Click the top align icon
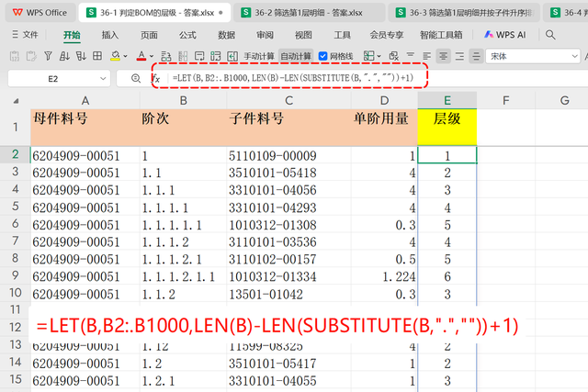Screen dimensions: 588x392 pos(411,56)
